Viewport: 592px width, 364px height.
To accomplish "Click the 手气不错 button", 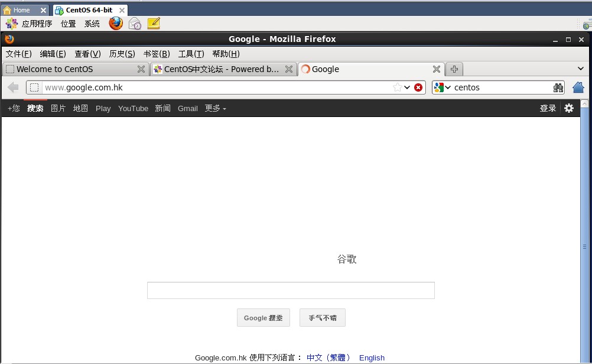I will tap(322, 317).
